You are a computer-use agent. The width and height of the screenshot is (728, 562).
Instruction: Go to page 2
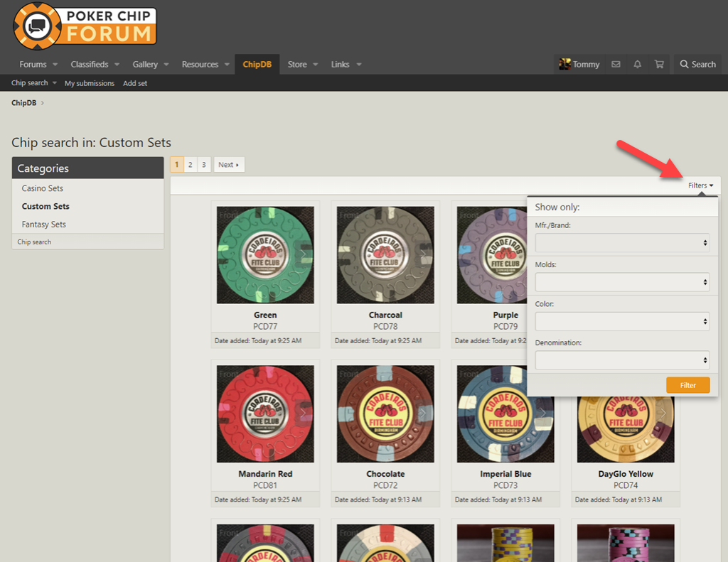(190, 164)
